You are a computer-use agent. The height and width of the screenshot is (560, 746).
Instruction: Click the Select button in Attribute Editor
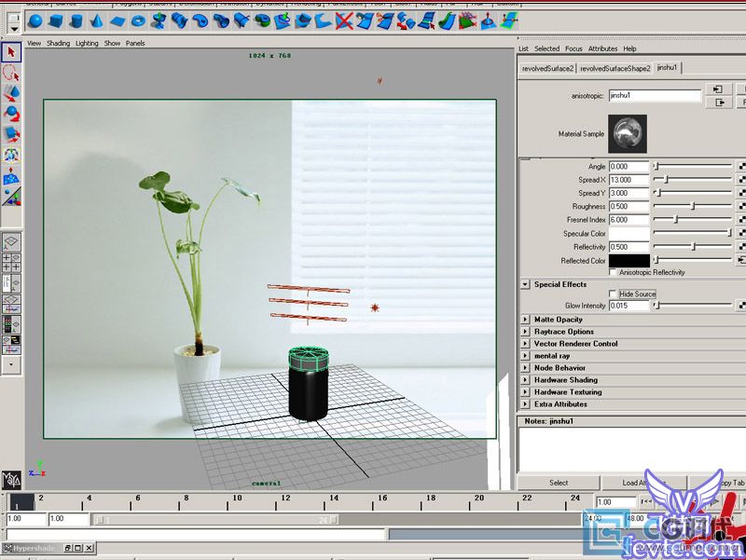[x=559, y=483]
